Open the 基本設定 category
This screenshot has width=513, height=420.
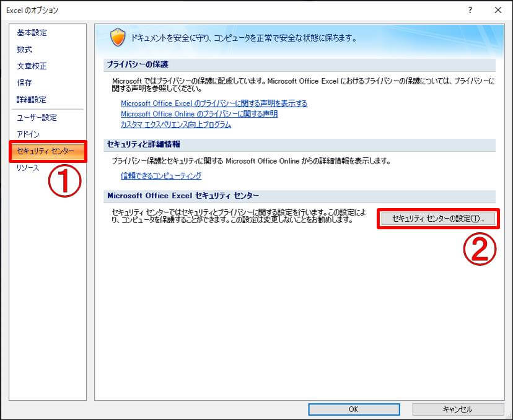tap(32, 33)
